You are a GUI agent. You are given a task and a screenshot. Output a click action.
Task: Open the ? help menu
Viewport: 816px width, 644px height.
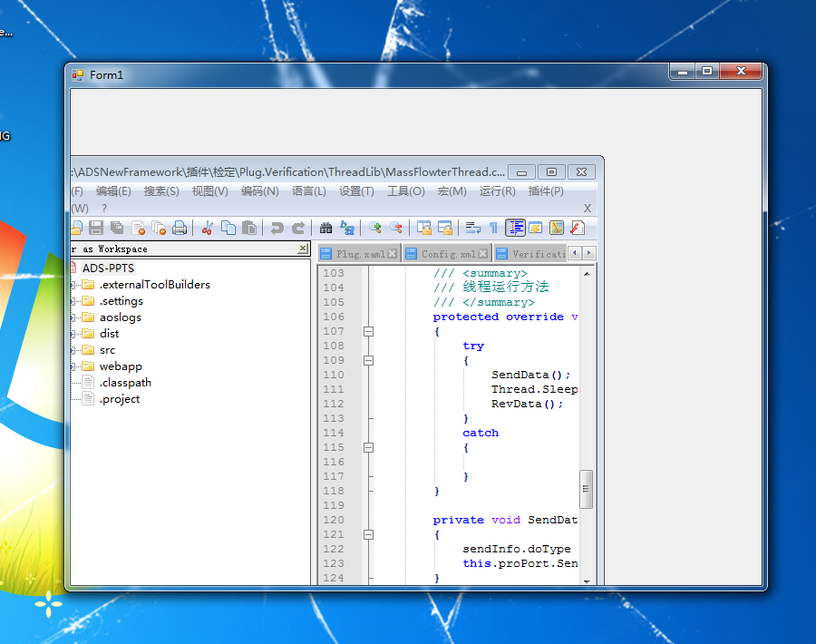click(104, 209)
